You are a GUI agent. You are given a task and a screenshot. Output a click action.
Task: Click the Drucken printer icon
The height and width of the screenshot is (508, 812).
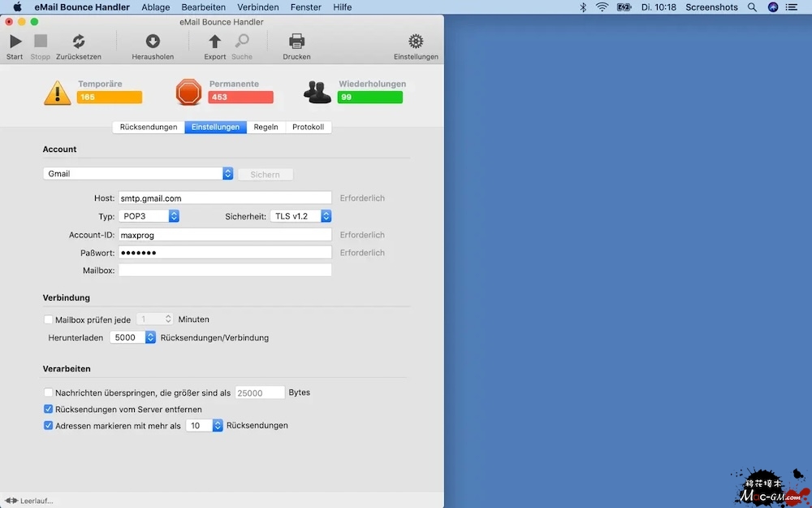pyautogui.click(x=296, y=41)
